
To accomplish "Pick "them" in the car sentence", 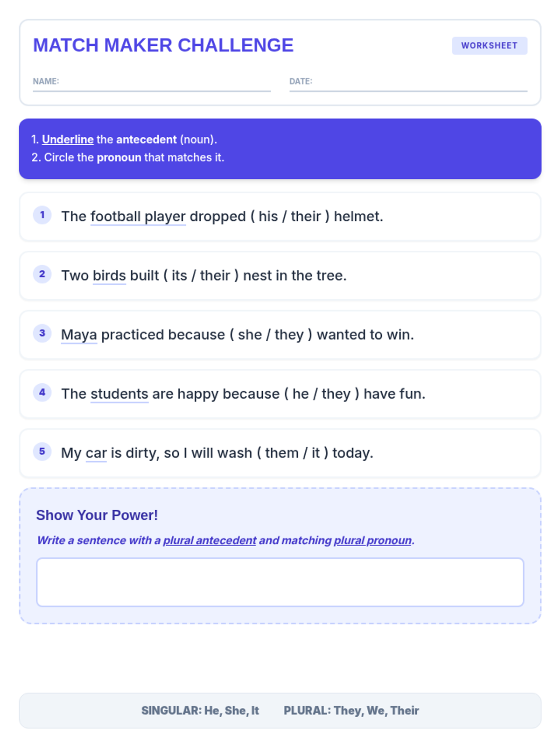I will (x=281, y=453).
